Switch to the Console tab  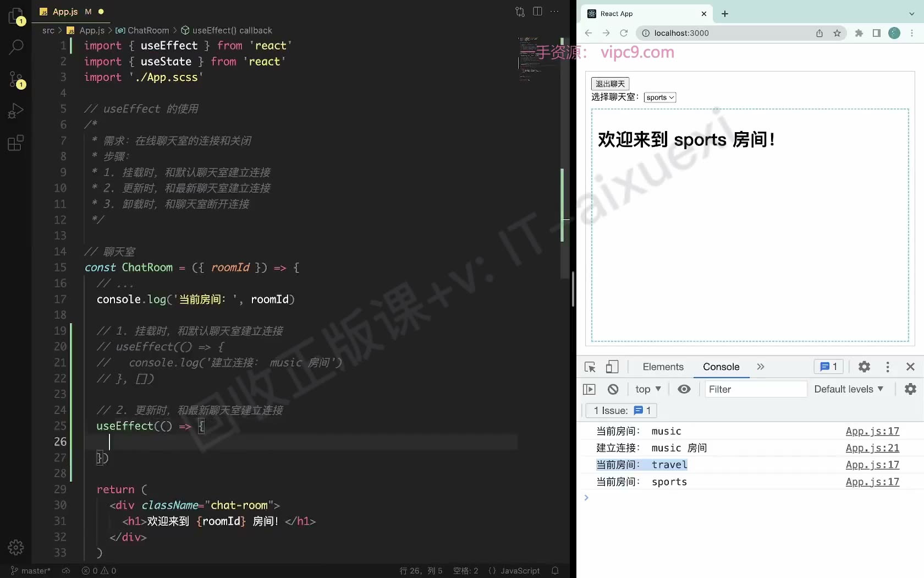721,367
